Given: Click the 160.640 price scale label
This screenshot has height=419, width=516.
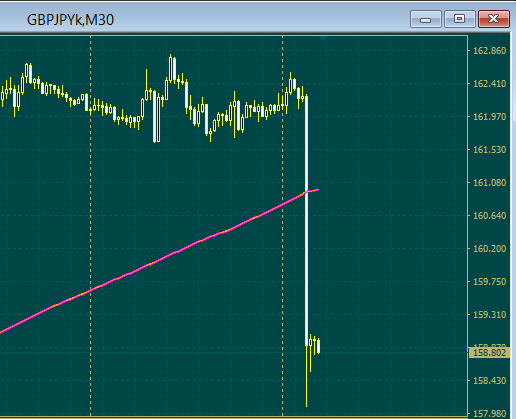Looking at the screenshot, I should 489,216.
